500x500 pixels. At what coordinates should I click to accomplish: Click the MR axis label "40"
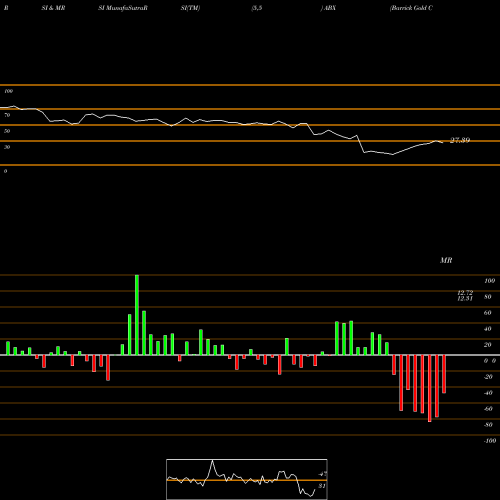pyautogui.click(x=488, y=329)
